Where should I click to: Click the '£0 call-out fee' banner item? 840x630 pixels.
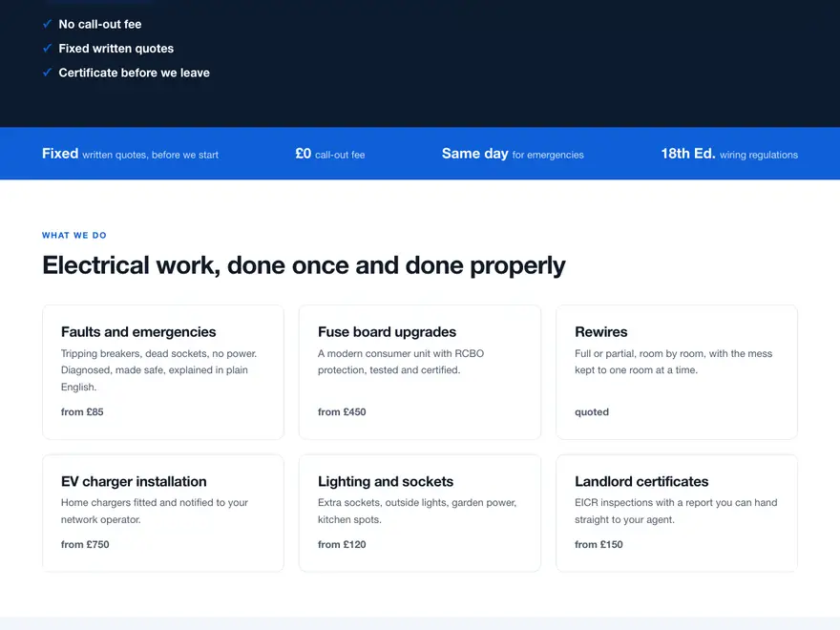pyautogui.click(x=330, y=154)
